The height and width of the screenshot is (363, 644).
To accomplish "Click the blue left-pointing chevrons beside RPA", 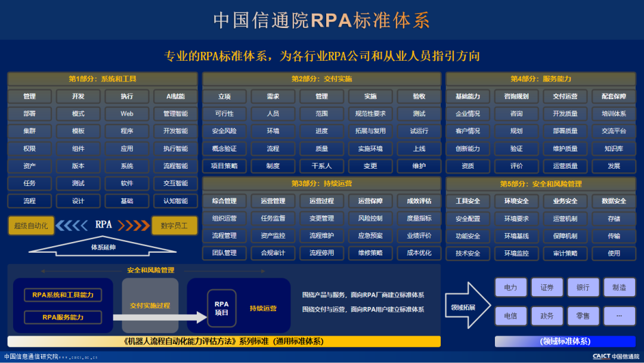I will pos(75,225).
